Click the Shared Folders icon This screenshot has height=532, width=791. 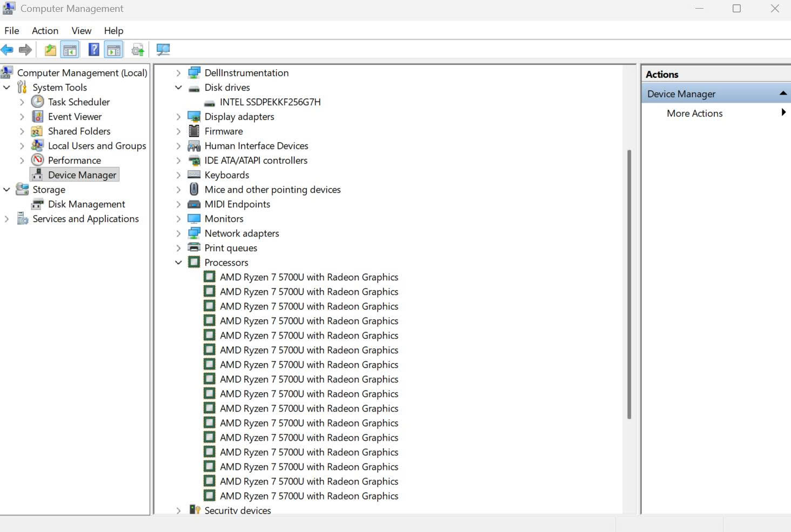pos(37,131)
